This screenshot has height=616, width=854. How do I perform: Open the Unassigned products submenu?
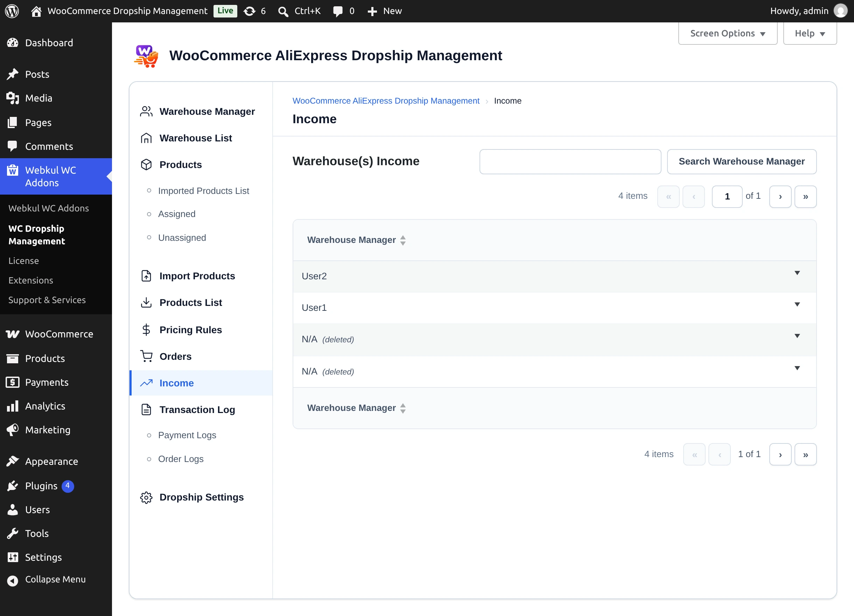pyautogui.click(x=182, y=238)
